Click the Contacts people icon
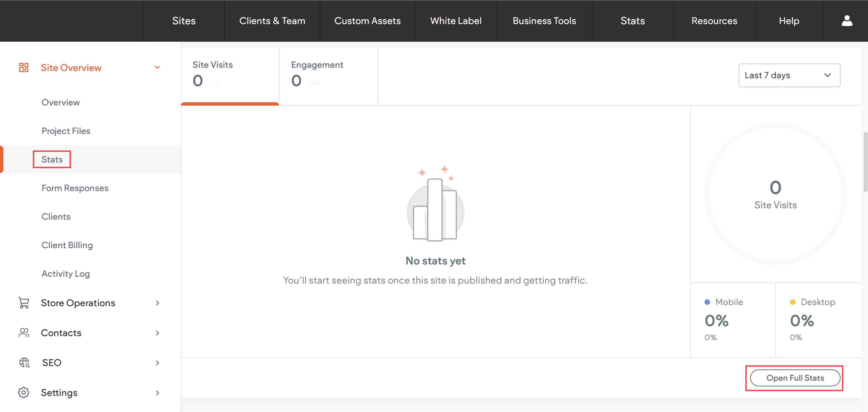The image size is (868, 412). pyautogui.click(x=24, y=332)
